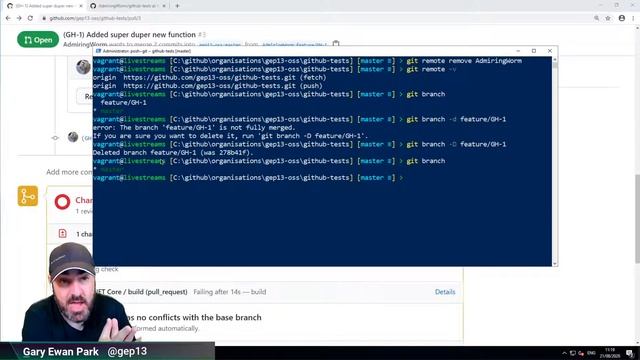
Task: Click the red volume tray icon
Action: pos(581,353)
